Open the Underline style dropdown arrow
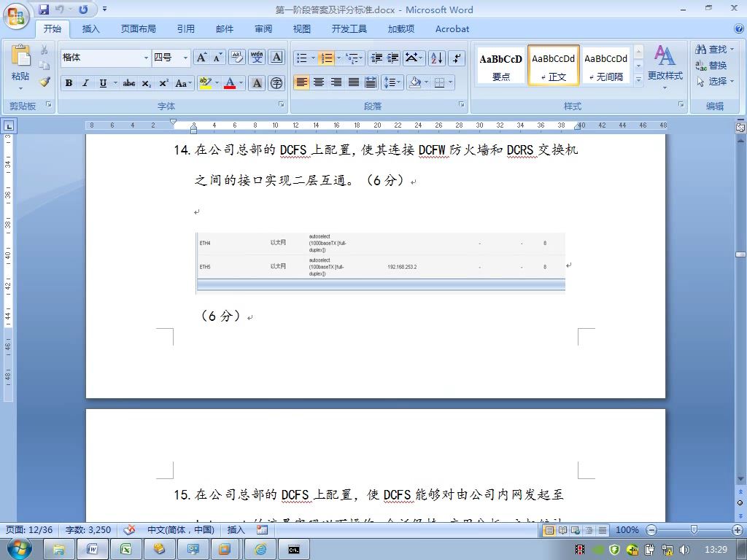This screenshot has width=747, height=560. coord(115,83)
